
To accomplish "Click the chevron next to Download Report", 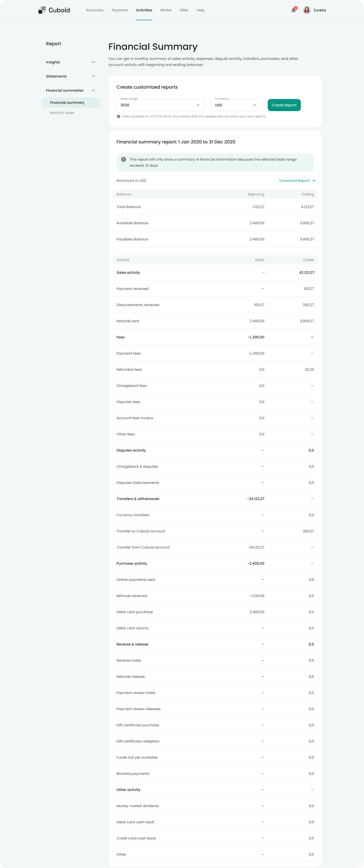I will [x=314, y=181].
